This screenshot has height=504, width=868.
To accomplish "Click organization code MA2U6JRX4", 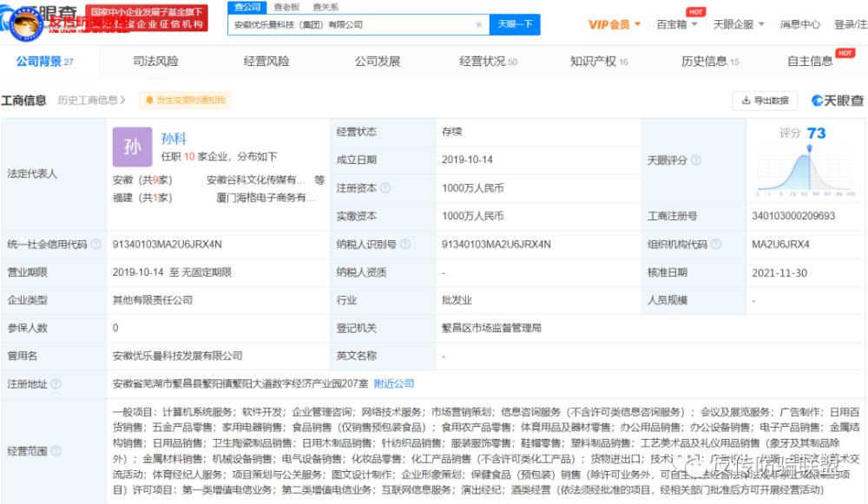I will [780, 245].
